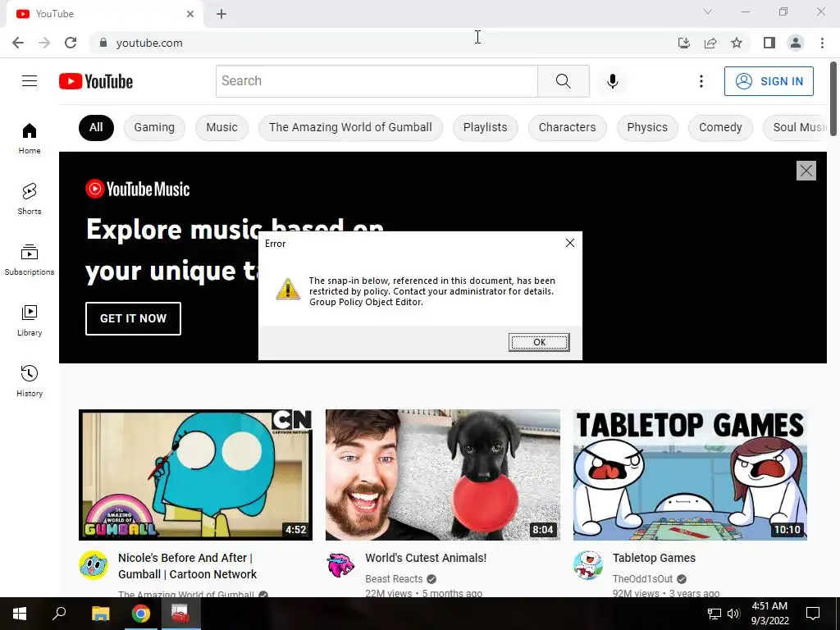Go to Home in sidebar

click(30, 139)
